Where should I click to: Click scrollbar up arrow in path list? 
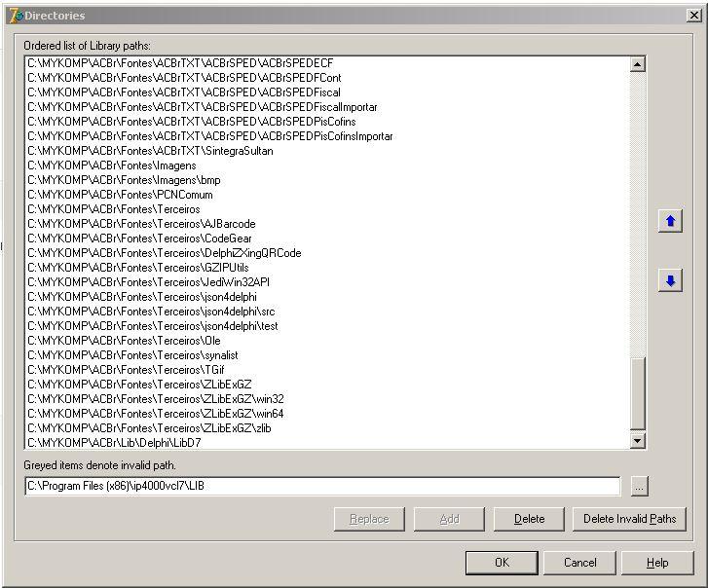click(x=637, y=64)
